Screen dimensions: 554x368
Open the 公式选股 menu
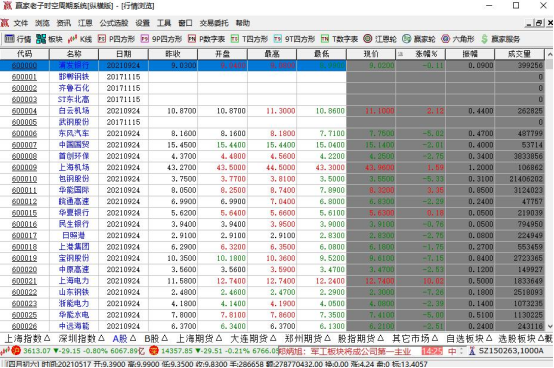point(114,23)
